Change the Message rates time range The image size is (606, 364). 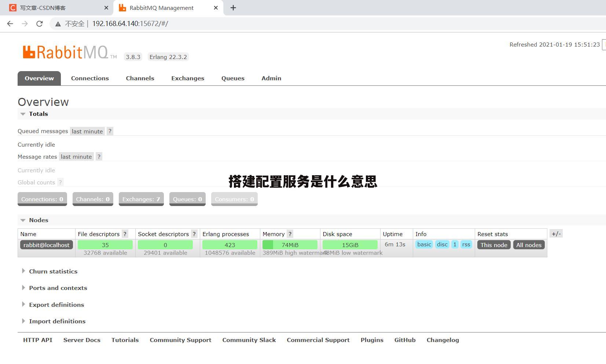pos(76,157)
